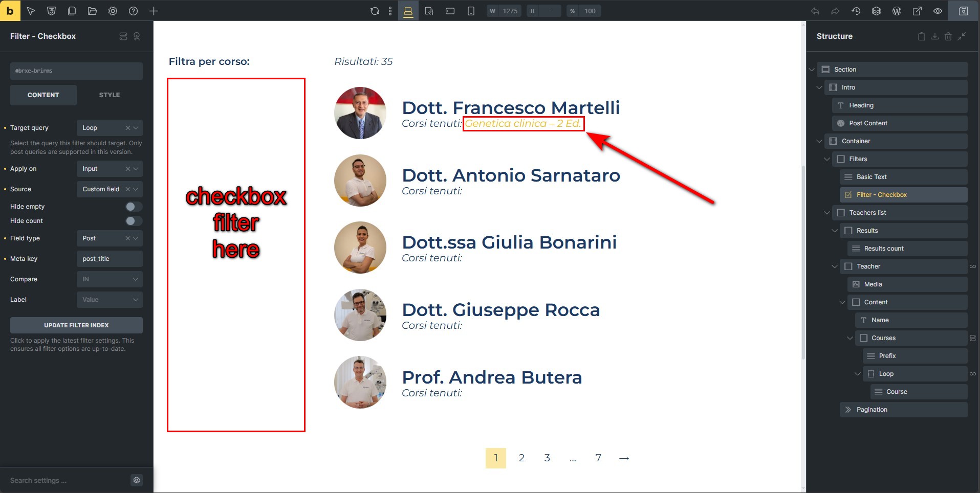Go to pagination page 7
Viewport: 980px width, 493px height.
click(x=598, y=458)
